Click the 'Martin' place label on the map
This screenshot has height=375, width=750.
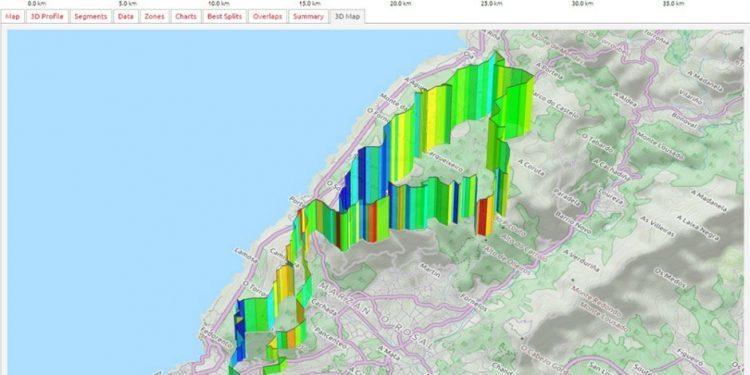430,269
